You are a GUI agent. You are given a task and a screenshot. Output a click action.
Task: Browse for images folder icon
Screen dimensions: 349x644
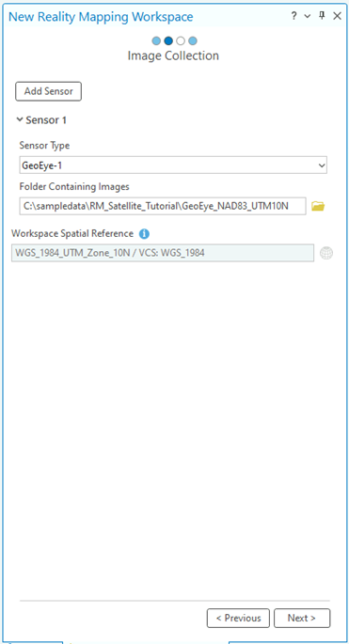pyautogui.click(x=318, y=206)
